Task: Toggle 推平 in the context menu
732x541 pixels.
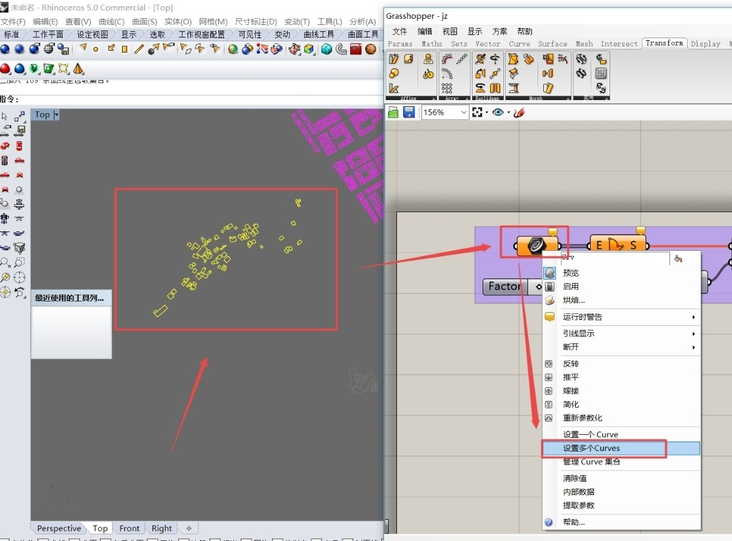Action: pyautogui.click(x=622, y=377)
